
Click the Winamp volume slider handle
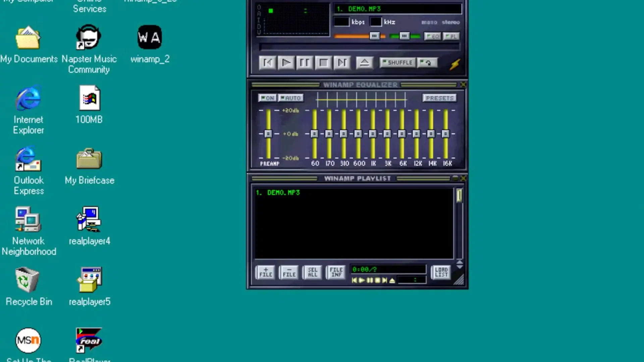pos(374,36)
